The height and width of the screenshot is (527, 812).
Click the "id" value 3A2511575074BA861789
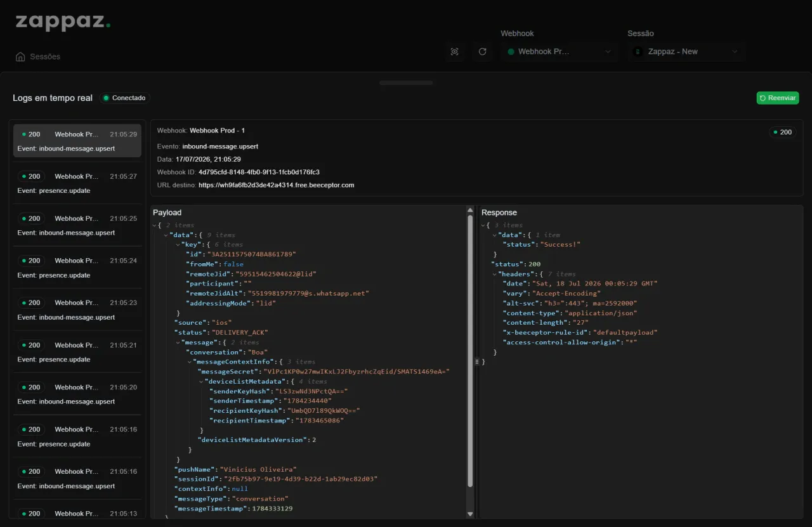click(251, 254)
